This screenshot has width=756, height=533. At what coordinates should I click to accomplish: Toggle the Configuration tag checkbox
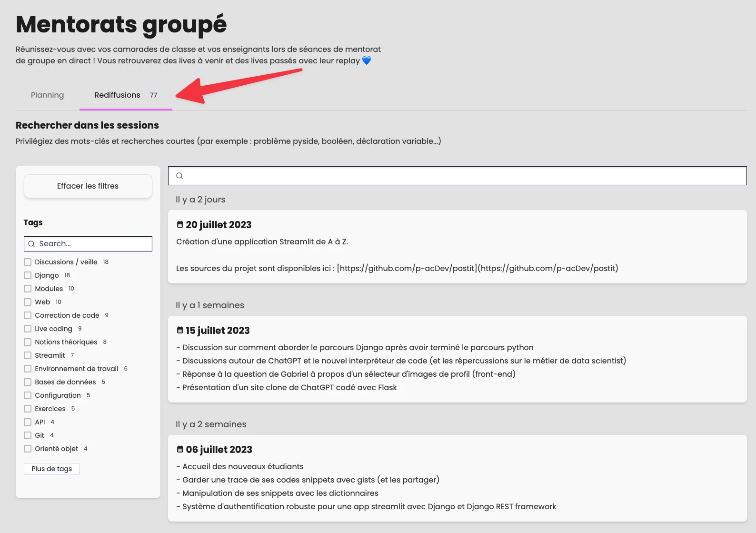(x=28, y=395)
